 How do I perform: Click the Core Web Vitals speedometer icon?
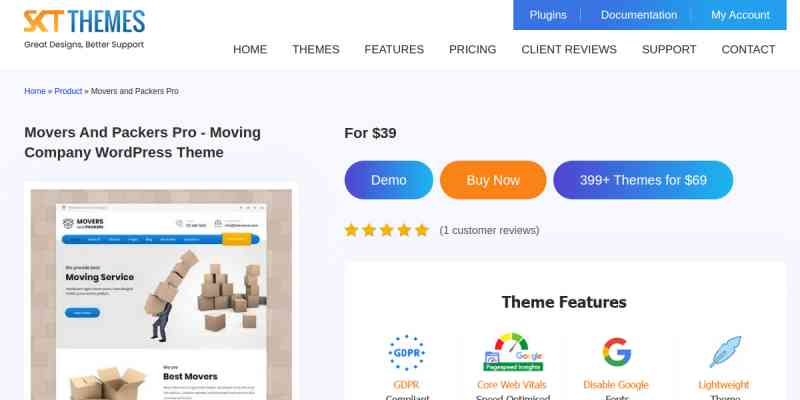[x=513, y=352]
